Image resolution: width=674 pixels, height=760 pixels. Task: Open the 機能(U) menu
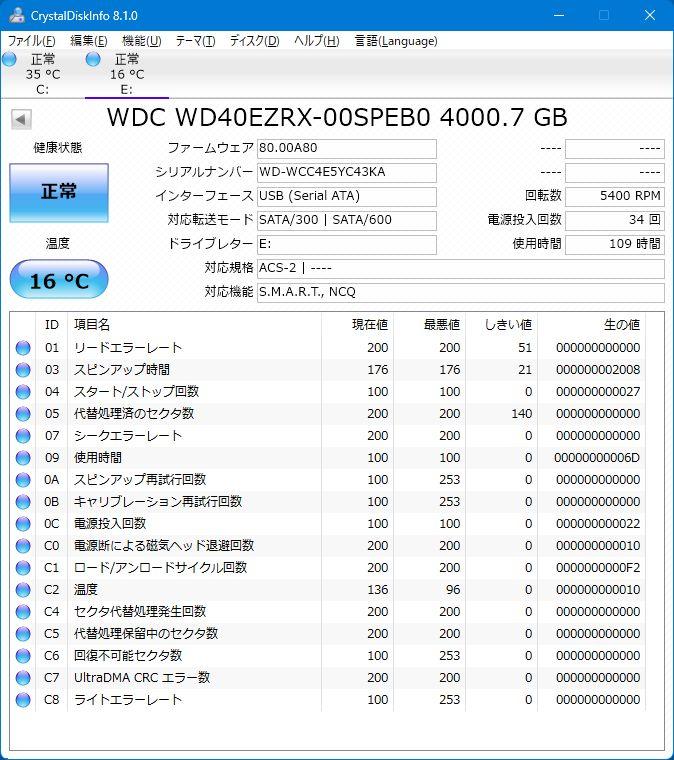[141, 41]
